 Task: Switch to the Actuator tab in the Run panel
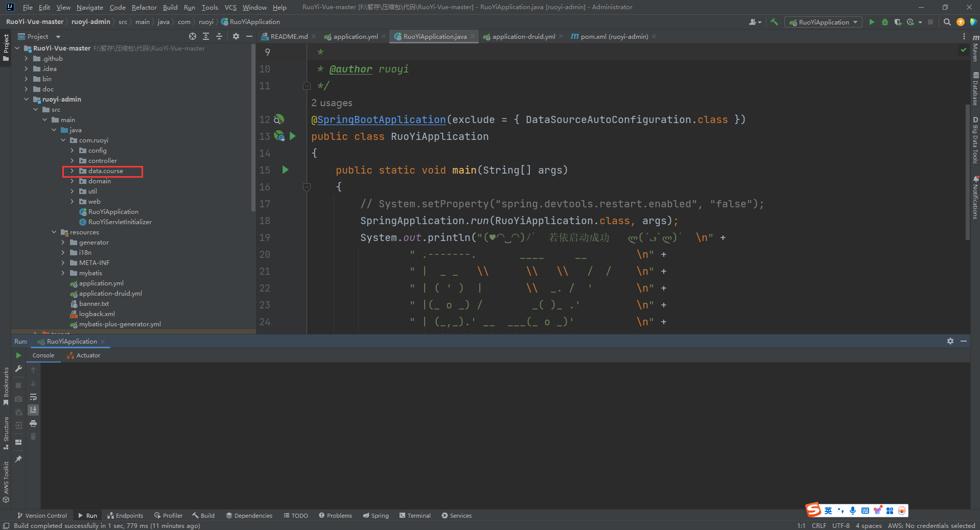(x=84, y=355)
